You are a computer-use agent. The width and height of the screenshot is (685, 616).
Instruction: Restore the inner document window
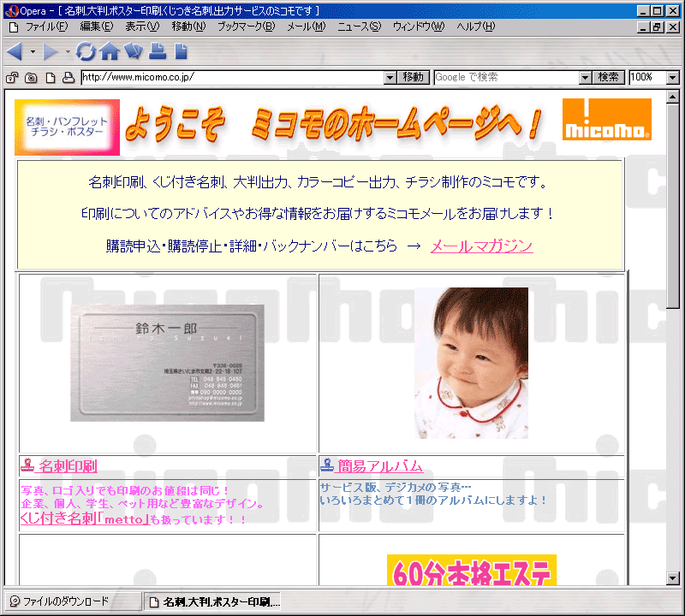[x=657, y=27]
